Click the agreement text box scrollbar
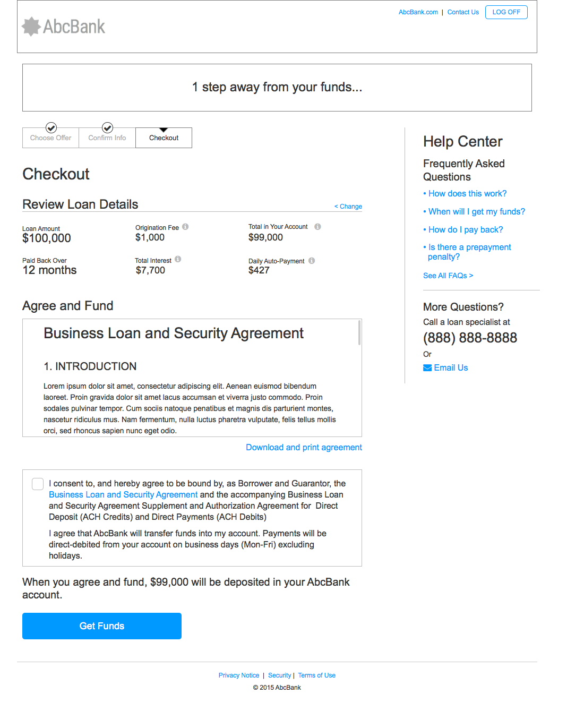Viewport: 584px width, 728px height. 359,333
